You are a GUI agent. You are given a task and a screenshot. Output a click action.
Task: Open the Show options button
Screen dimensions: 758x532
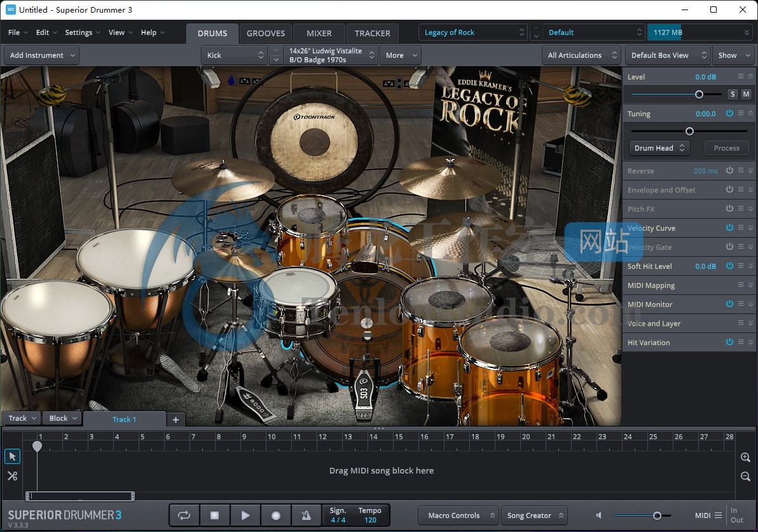point(734,55)
